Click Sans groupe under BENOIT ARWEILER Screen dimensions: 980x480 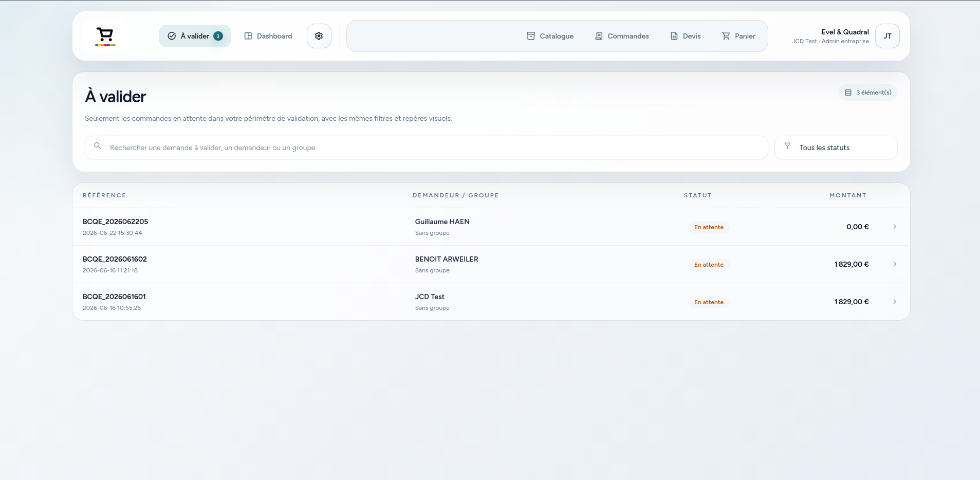pyautogui.click(x=432, y=270)
